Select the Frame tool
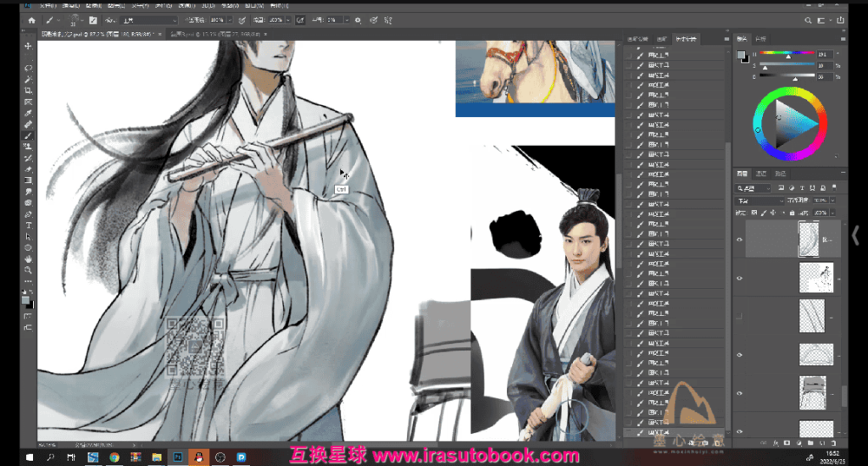This screenshot has width=868, height=466. (x=28, y=103)
